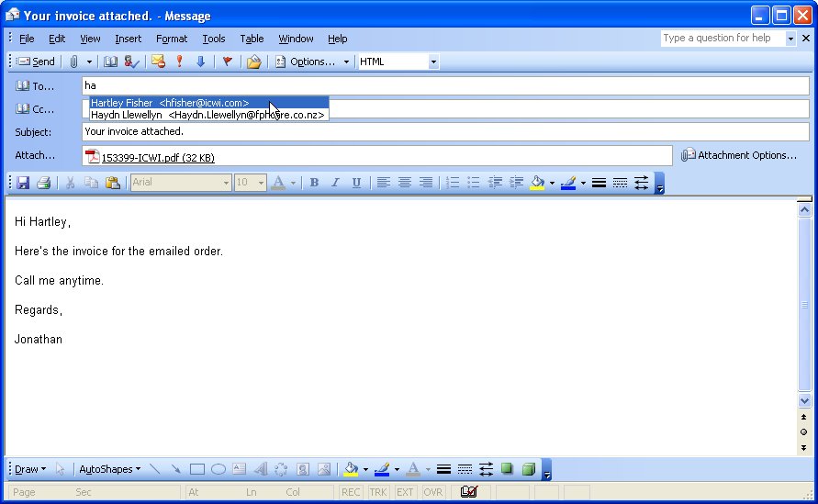Expand the AutoShapes menu
This screenshot has width=818, height=504.
tap(109, 469)
